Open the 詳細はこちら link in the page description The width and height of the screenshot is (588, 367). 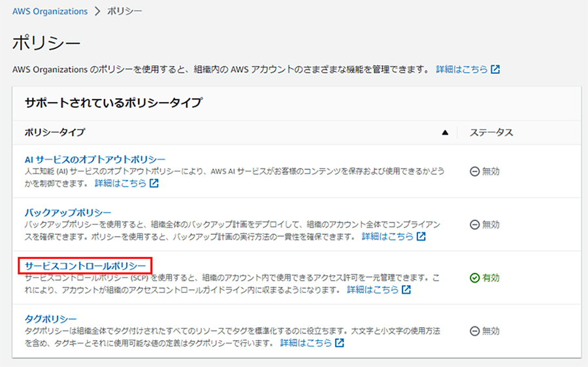click(x=462, y=69)
